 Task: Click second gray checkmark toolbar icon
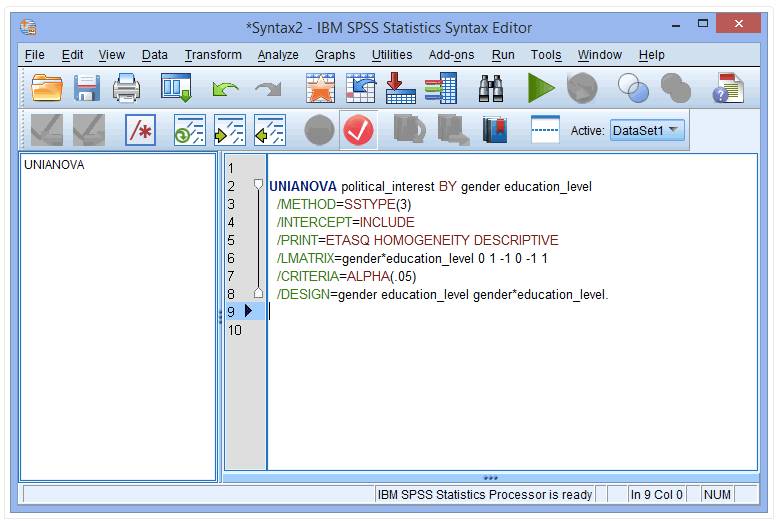tap(89, 130)
